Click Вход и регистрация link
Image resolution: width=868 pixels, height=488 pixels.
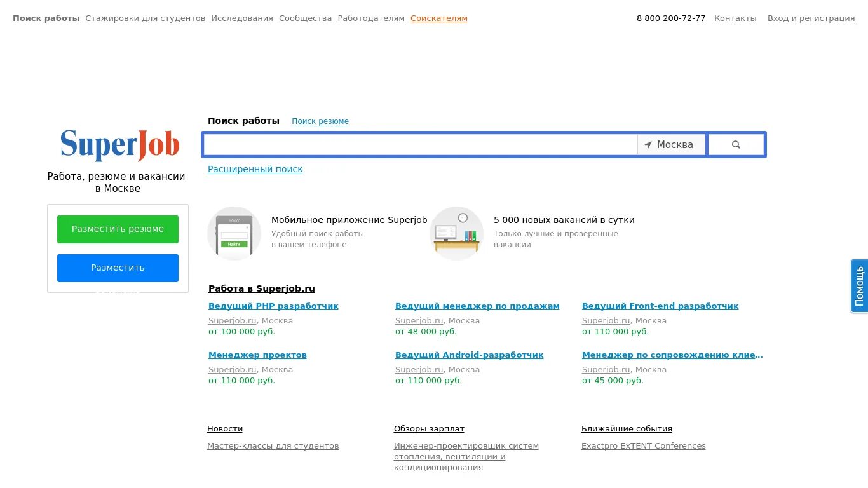(x=811, y=18)
